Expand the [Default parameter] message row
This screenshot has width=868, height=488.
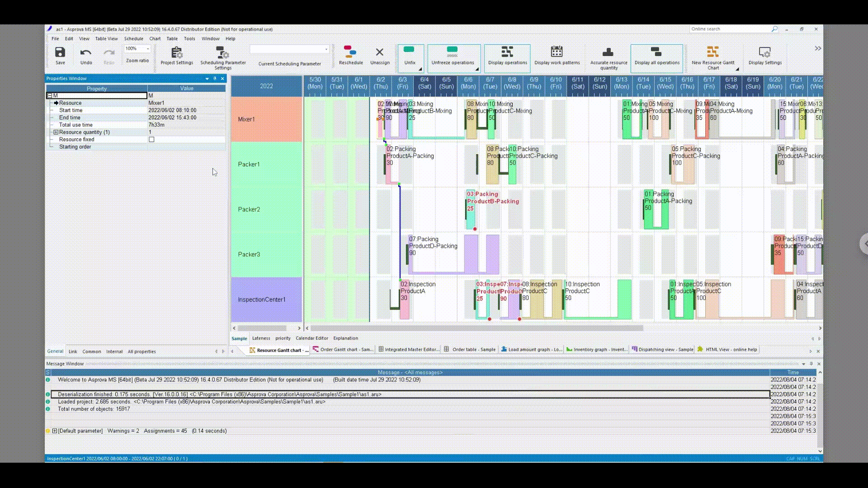55,431
